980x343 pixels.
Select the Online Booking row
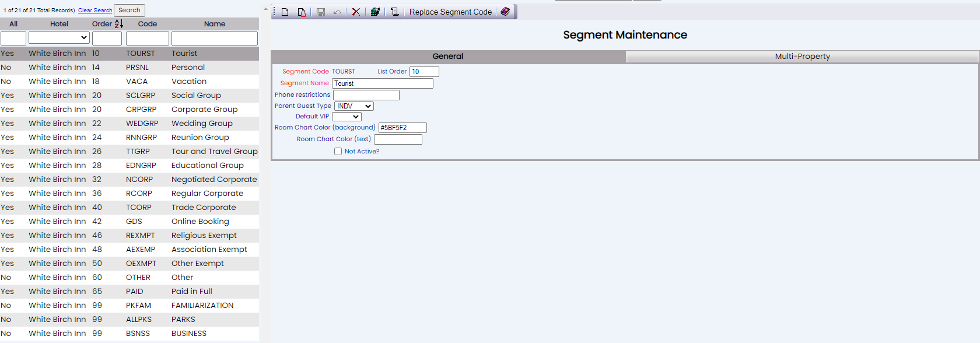tap(129, 221)
